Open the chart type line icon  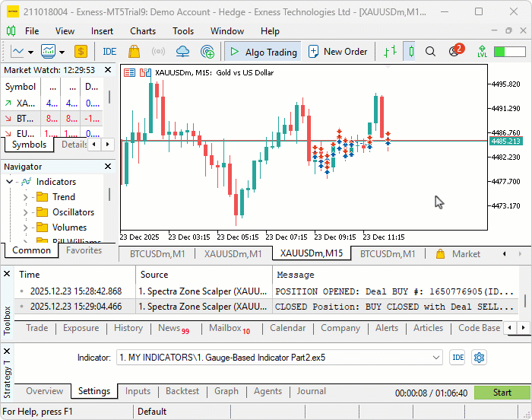click(x=17, y=52)
